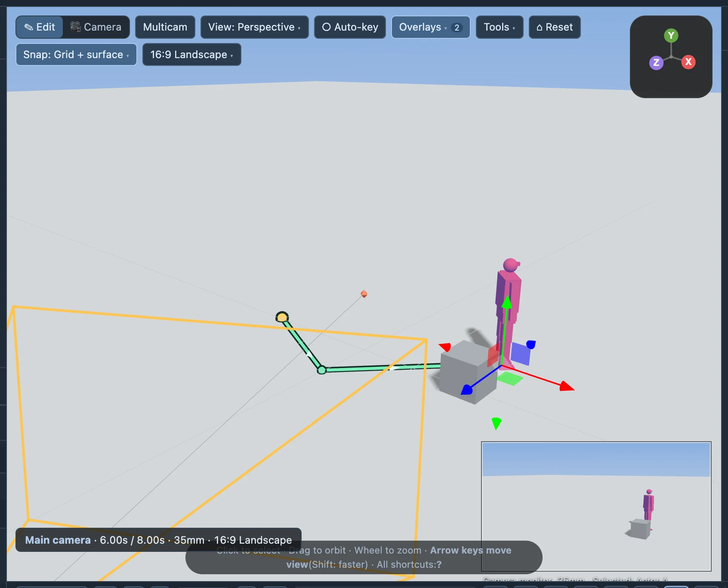This screenshot has width=728, height=588.
Task: Click the green ground-plane handle of the gizmo
Action: 510,379
